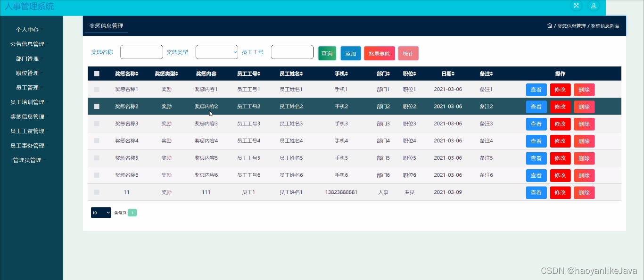Open the 奖惩类型 filter dropdown
Viewport: 644px width, 280px height.
(x=217, y=52)
